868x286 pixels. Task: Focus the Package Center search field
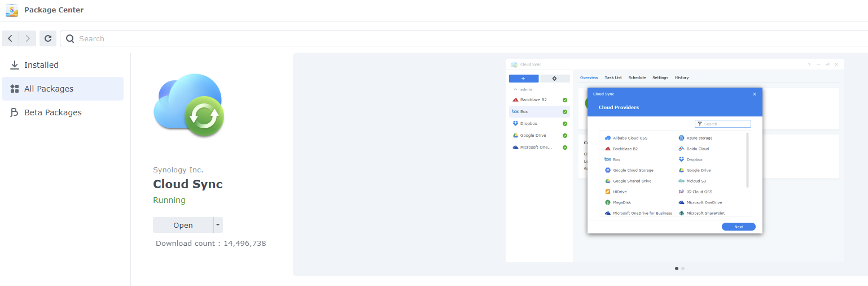[451, 38]
